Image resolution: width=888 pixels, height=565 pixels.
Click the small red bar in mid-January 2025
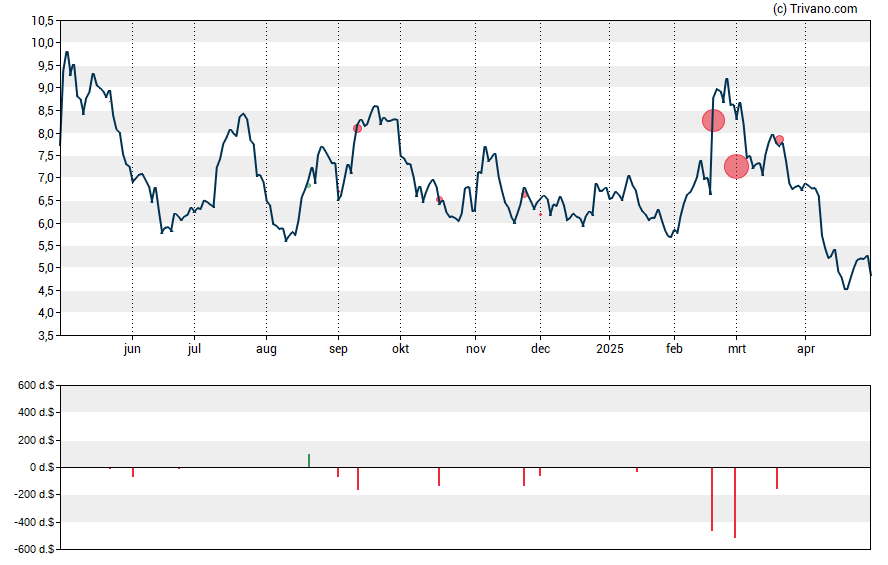pyautogui.click(x=637, y=469)
